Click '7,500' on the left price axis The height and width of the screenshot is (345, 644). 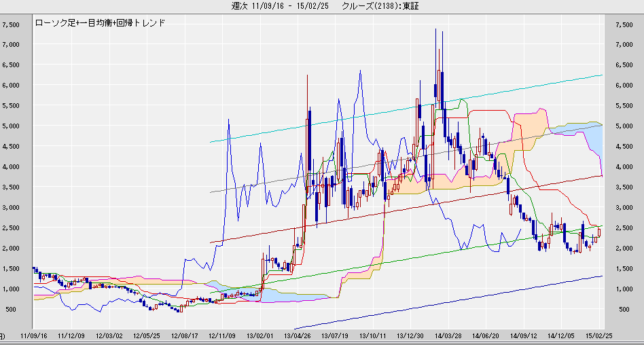point(11,24)
